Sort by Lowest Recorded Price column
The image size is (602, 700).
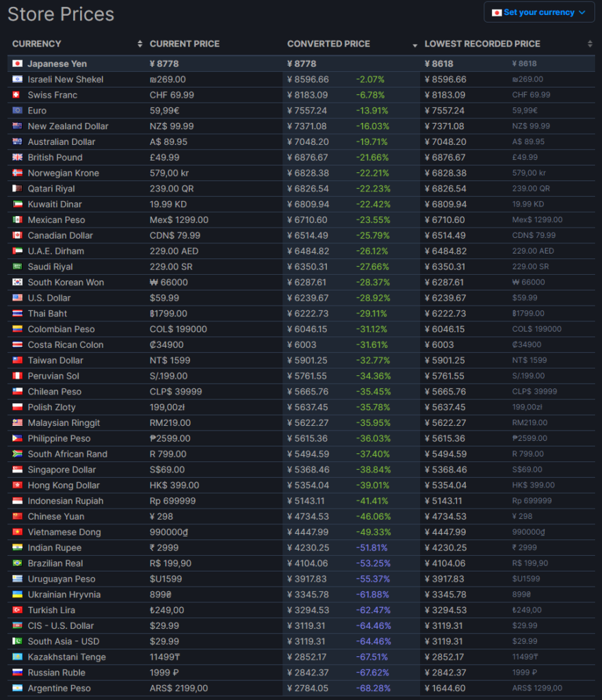[x=482, y=44]
